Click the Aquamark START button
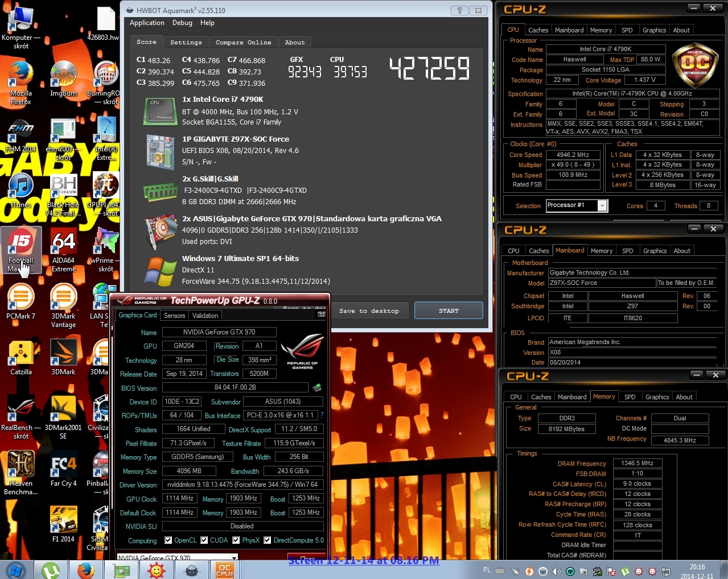This screenshot has height=579, width=728. pyautogui.click(x=449, y=311)
